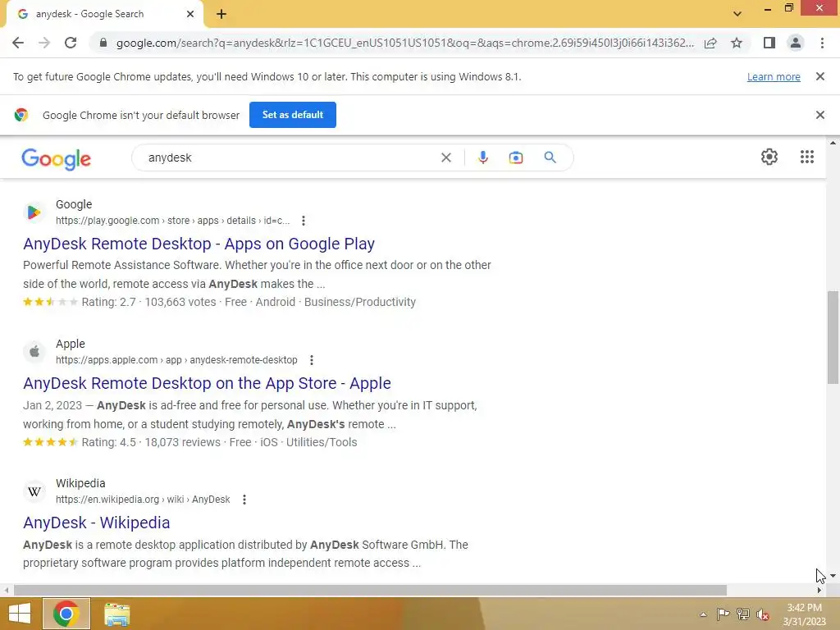Click the play.google.com result URL

(x=172, y=221)
